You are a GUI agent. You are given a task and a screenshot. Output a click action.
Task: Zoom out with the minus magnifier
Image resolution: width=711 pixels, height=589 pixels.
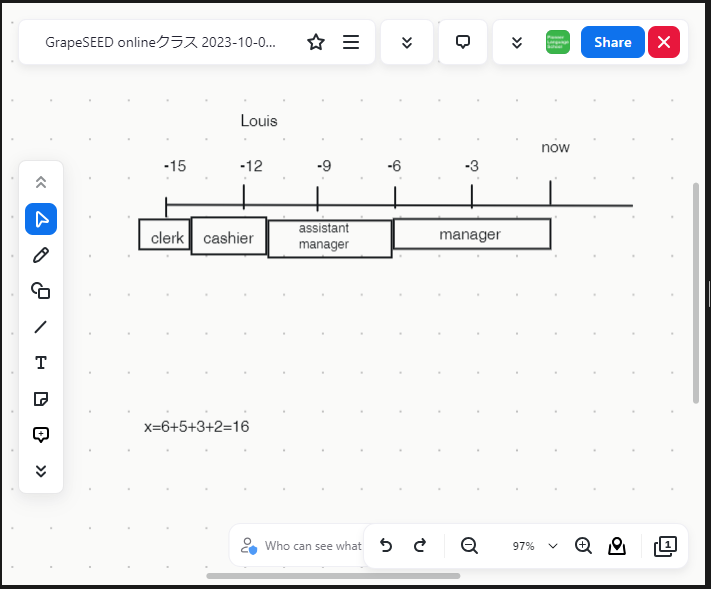(x=469, y=546)
